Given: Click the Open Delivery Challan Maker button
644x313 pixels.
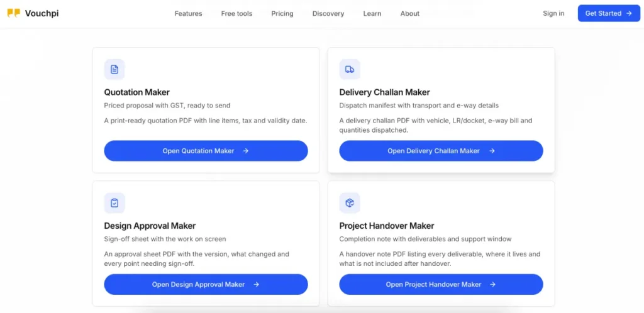Looking at the screenshot, I should (441, 151).
